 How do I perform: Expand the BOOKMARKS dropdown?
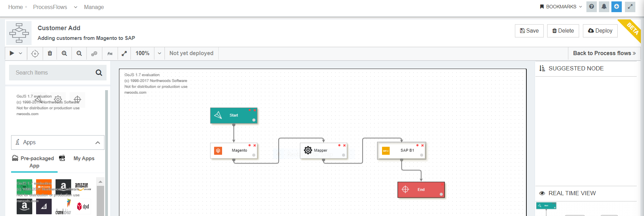[x=561, y=7]
